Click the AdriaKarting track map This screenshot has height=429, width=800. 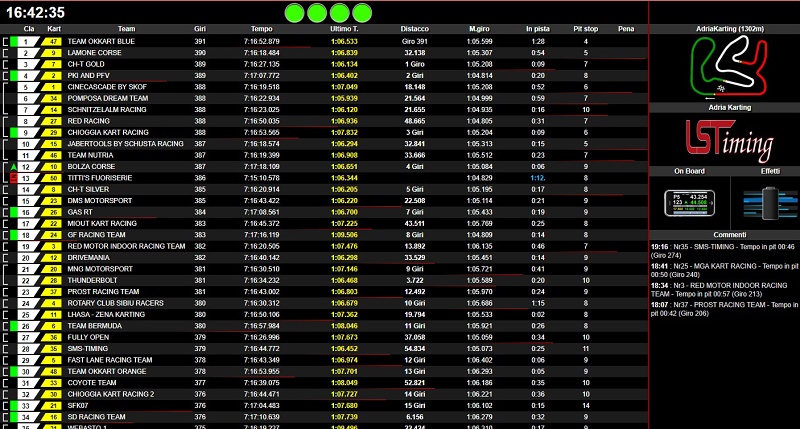coord(728,67)
